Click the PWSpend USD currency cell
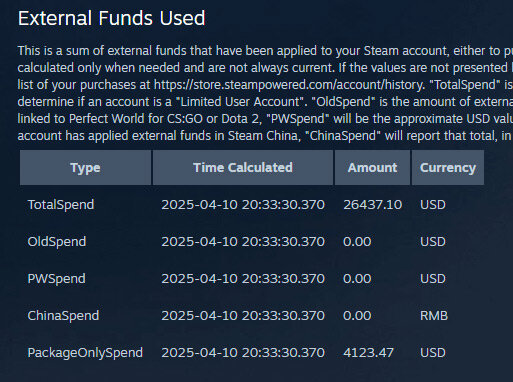 pos(433,279)
